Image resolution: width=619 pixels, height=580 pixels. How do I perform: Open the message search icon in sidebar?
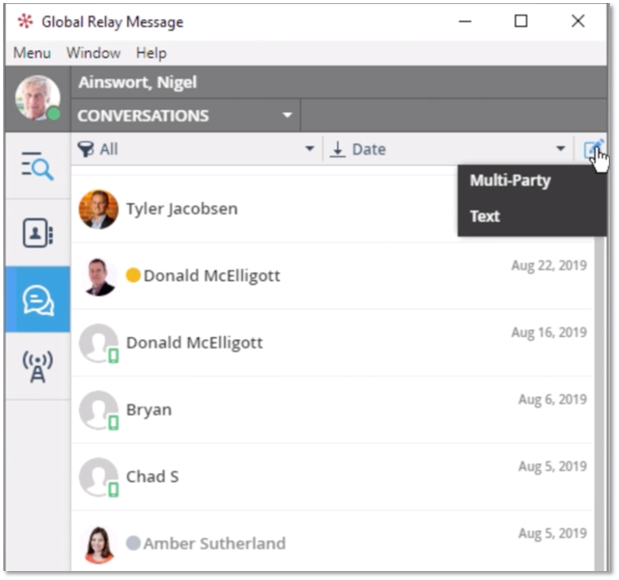[x=38, y=166]
